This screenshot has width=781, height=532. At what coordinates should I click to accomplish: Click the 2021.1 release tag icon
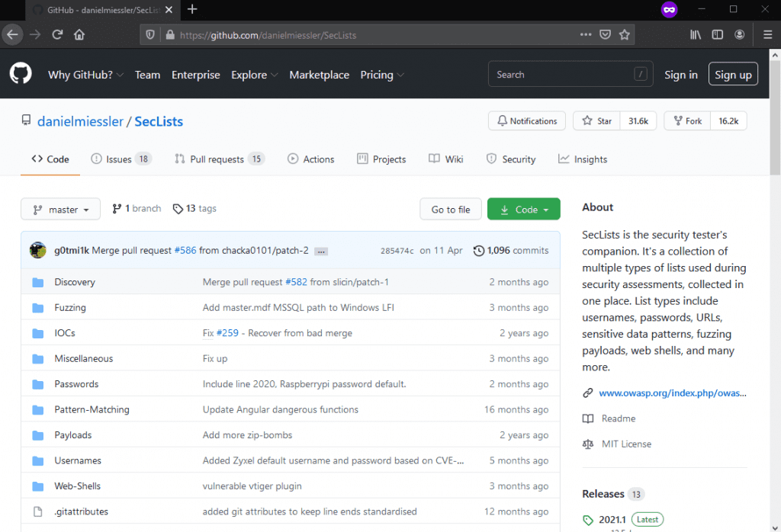[x=588, y=520]
